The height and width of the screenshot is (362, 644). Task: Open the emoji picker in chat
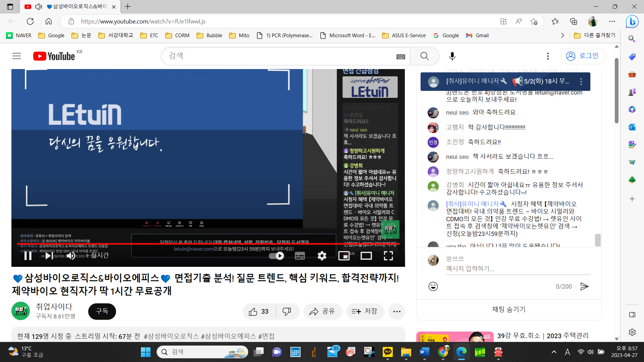(x=433, y=286)
